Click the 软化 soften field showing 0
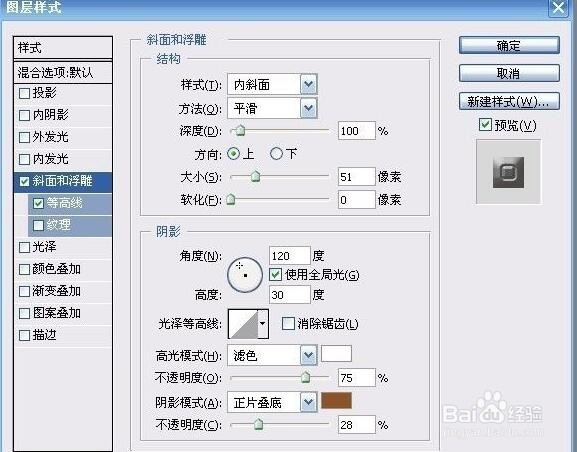Viewport: 577px width, 452px height. (x=357, y=200)
